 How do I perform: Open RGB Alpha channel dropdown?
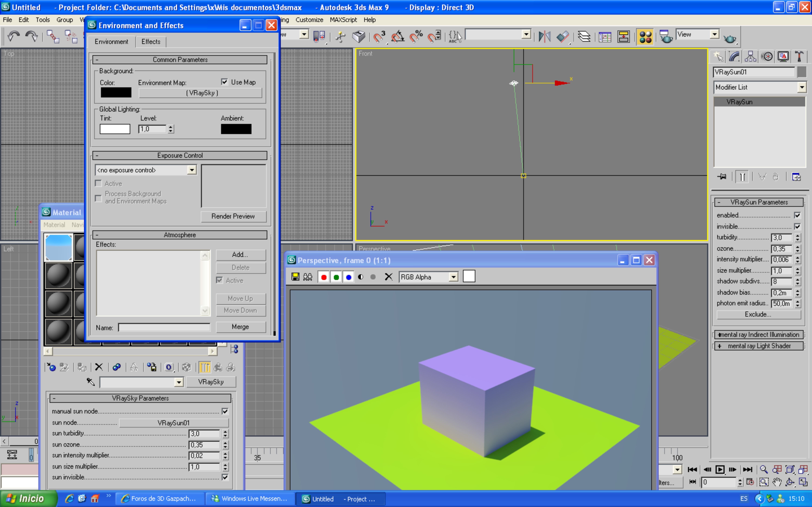pyautogui.click(x=453, y=277)
